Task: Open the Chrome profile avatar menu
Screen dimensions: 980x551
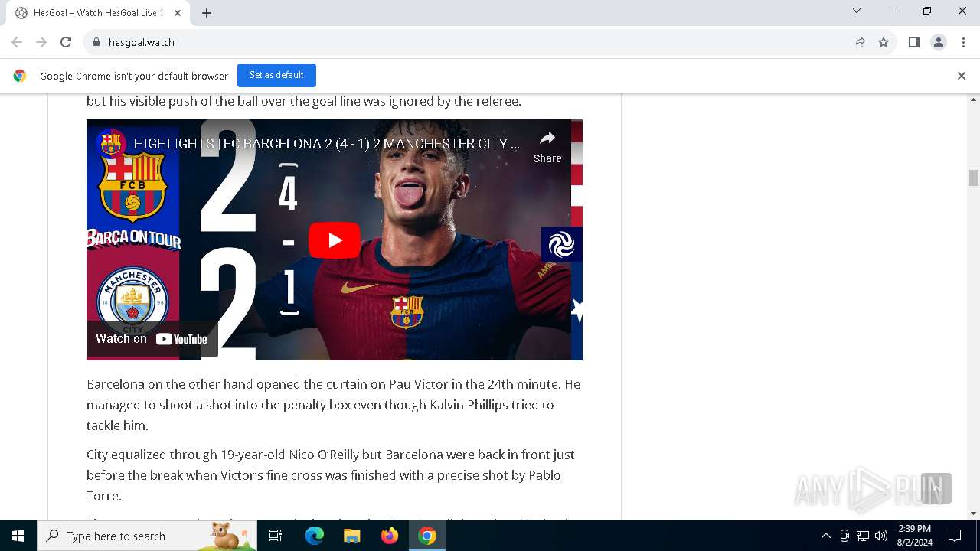Action: coord(939,42)
